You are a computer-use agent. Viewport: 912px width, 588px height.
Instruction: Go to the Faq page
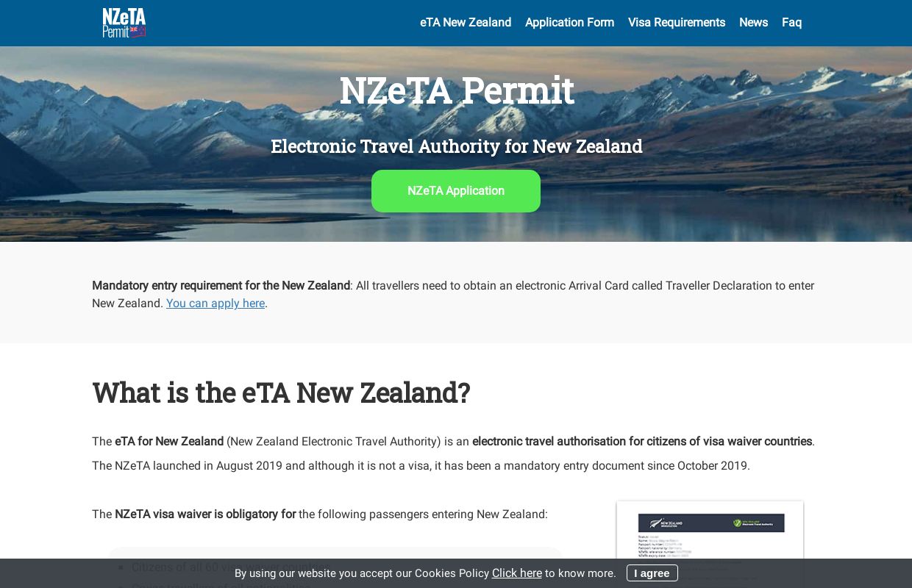(x=791, y=23)
